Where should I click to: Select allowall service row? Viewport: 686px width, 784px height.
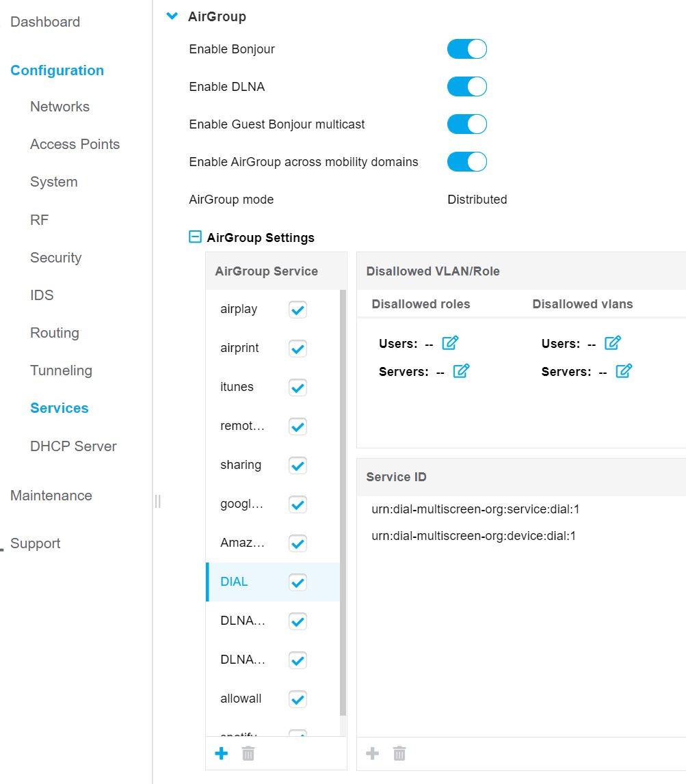pos(273,699)
